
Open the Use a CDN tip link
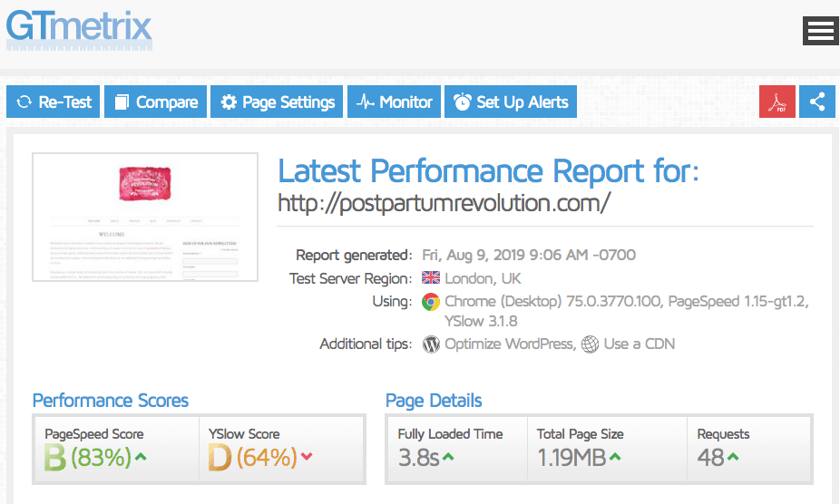click(x=640, y=344)
